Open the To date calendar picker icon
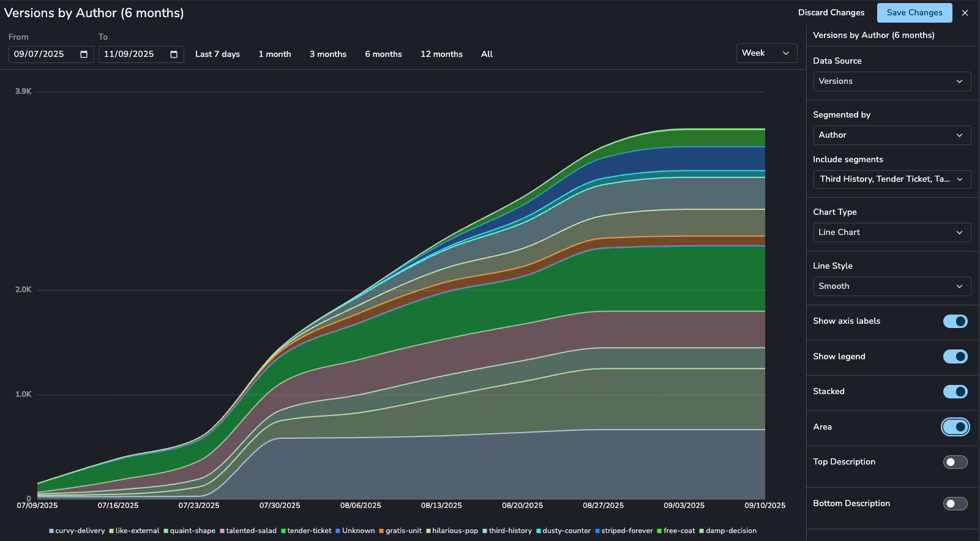This screenshot has height=541, width=980. (x=174, y=54)
